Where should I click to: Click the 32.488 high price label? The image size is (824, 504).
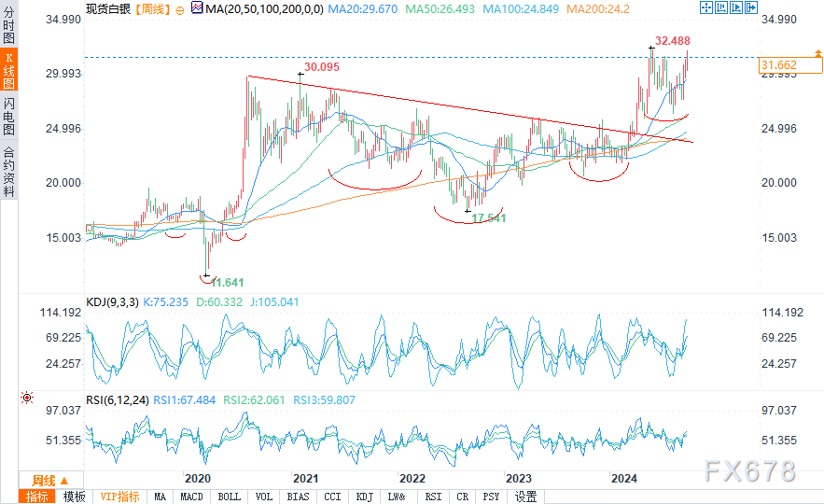(x=672, y=41)
